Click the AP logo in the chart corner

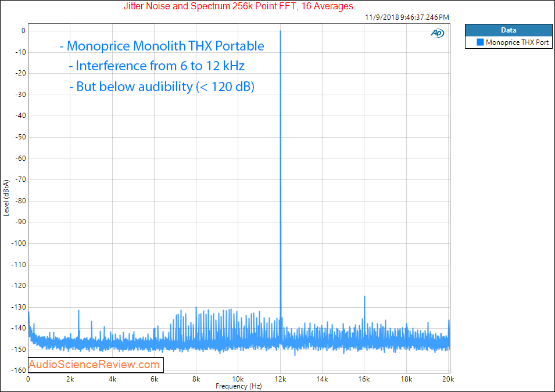point(438,33)
